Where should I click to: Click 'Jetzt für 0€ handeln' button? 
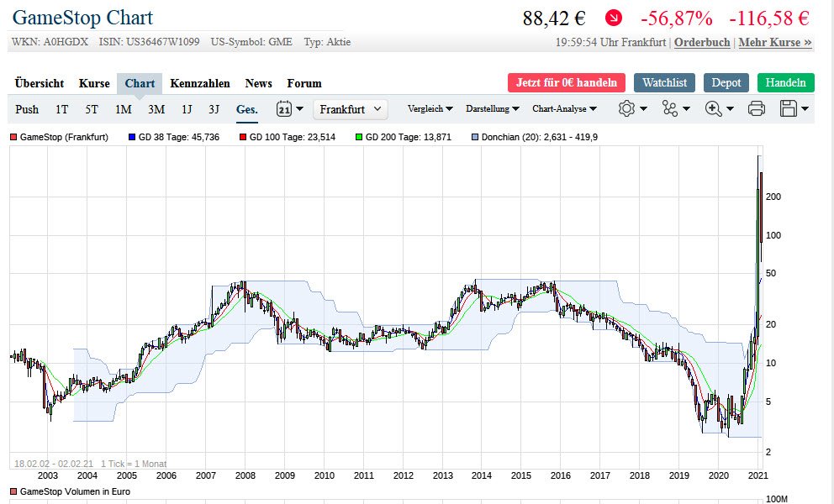tap(567, 82)
